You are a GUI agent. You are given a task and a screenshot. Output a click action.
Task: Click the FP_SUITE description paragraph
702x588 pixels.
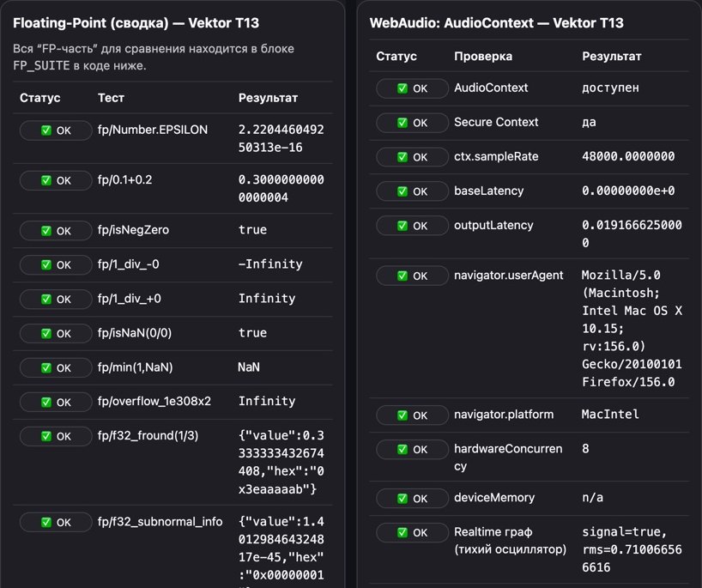[x=154, y=57]
